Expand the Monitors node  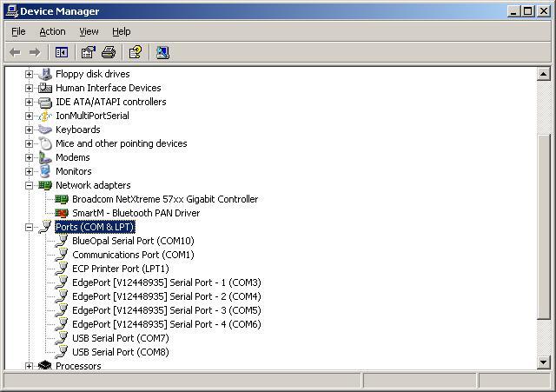29,172
